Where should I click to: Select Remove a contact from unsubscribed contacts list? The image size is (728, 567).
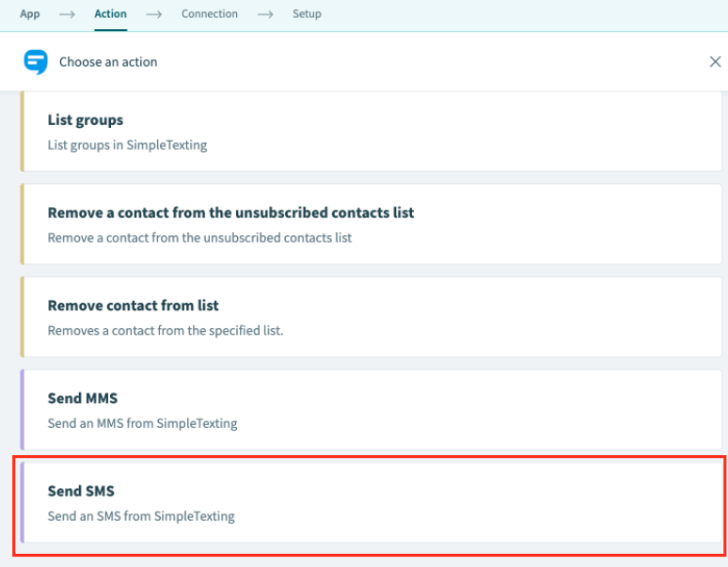tap(371, 224)
